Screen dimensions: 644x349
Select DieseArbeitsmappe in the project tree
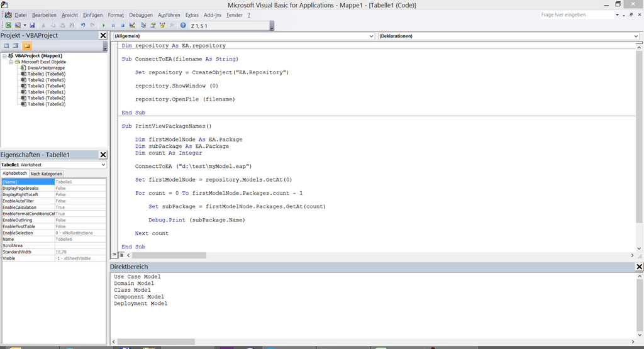coord(46,68)
